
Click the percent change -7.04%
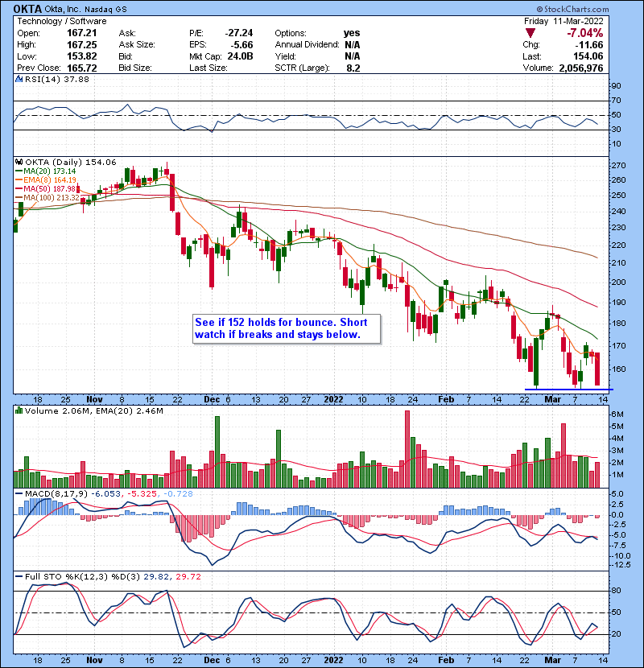(x=584, y=33)
